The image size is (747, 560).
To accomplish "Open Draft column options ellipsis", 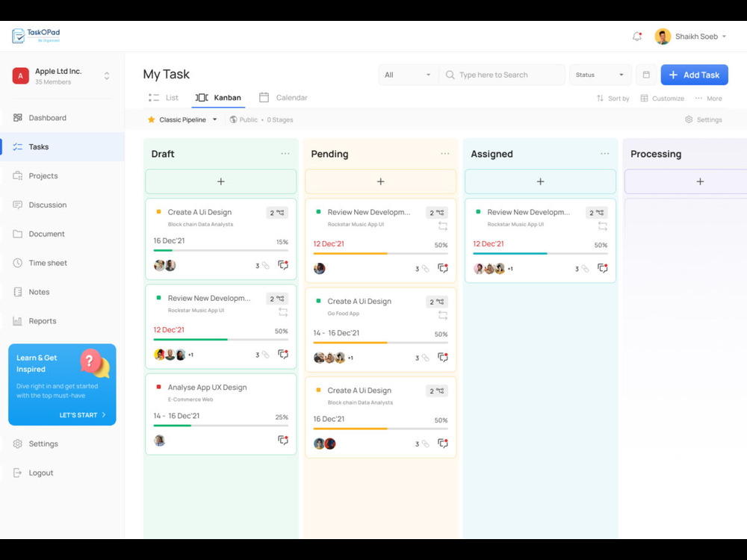I will (285, 154).
